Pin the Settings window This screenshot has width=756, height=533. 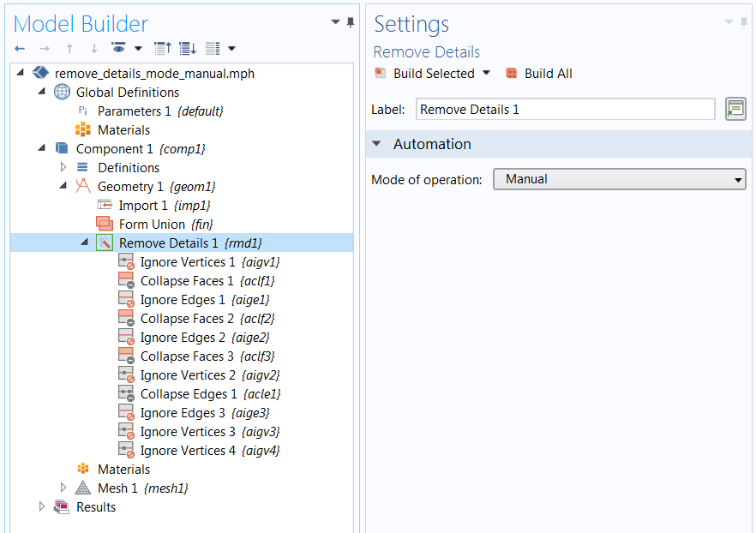click(744, 22)
